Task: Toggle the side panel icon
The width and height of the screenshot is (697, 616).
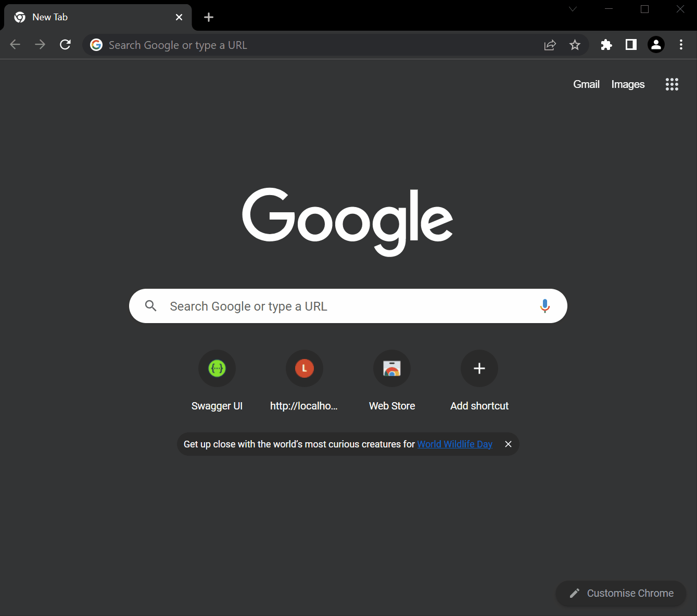Action: (631, 45)
